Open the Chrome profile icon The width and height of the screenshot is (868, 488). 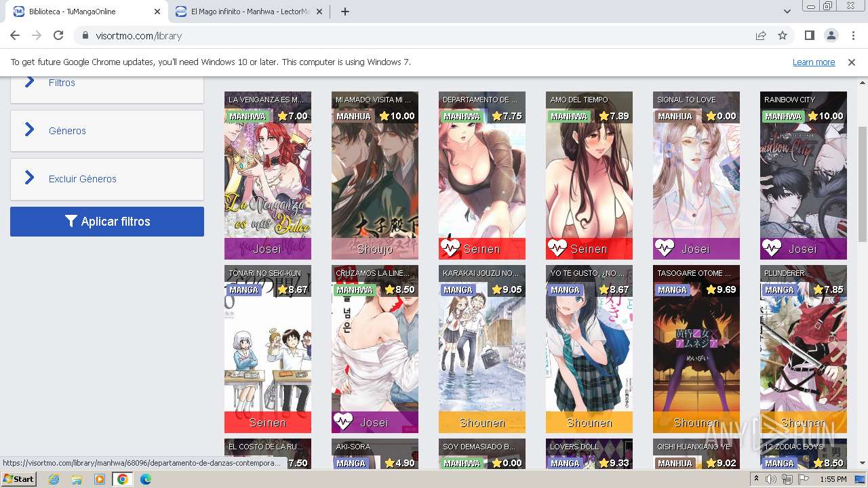[x=831, y=35]
